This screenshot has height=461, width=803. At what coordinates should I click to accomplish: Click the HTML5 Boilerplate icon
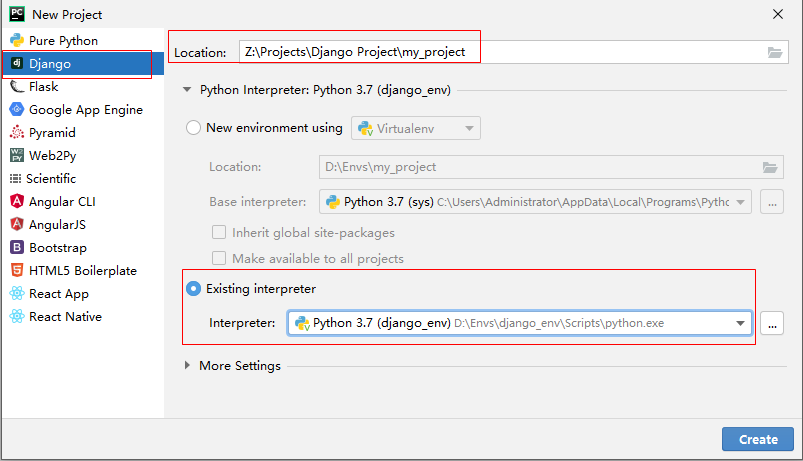[17, 270]
